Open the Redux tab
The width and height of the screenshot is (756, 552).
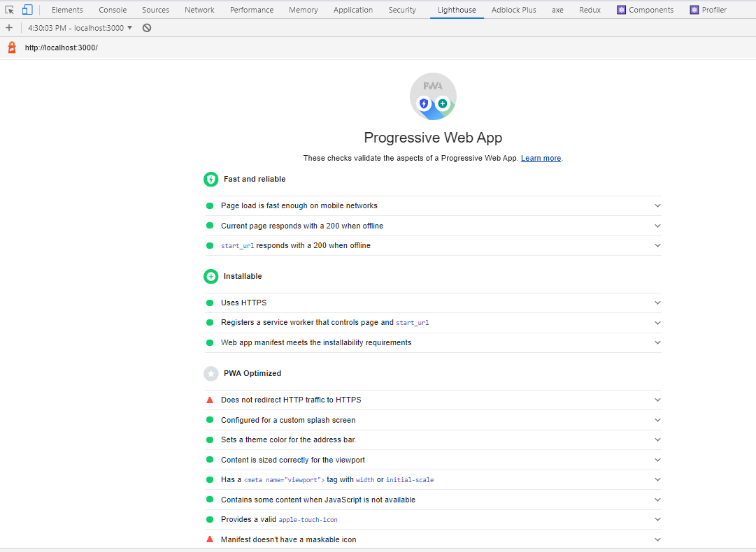click(x=590, y=10)
